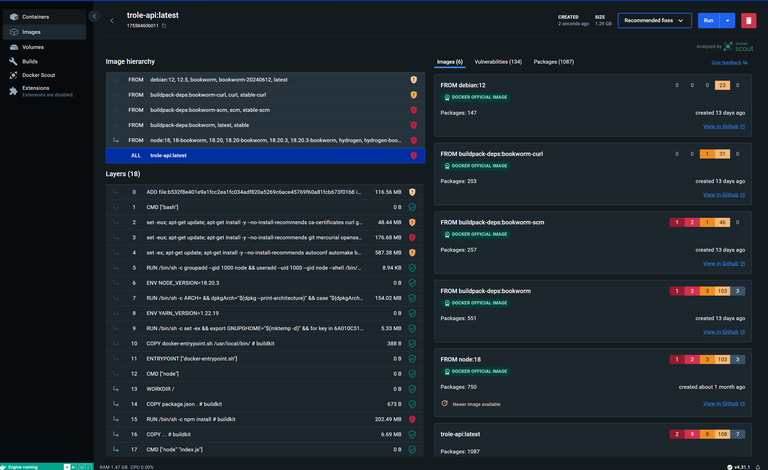The height and width of the screenshot is (470, 768).
Task: Select buildpack-deps:bookworm, latest, stable row
Action: [265, 125]
